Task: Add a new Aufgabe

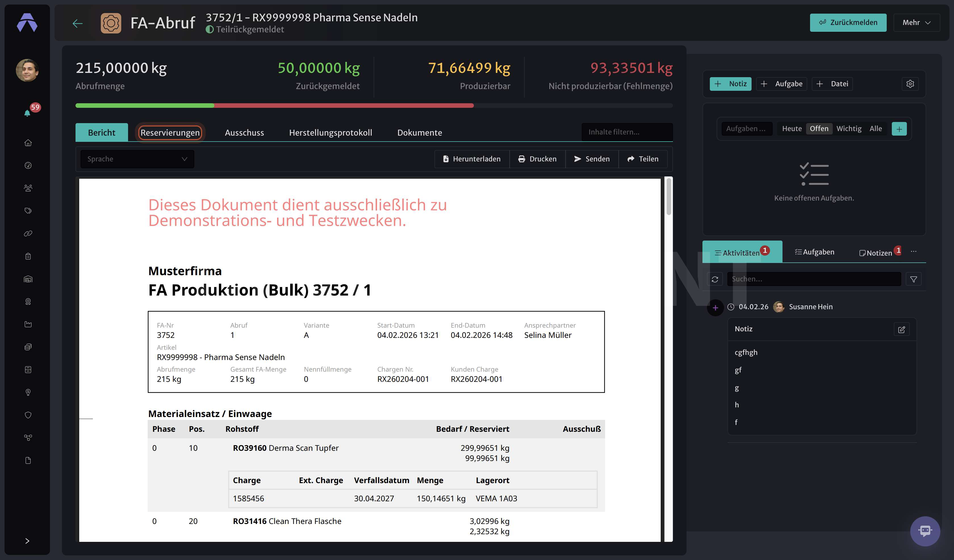Action: click(781, 84)
